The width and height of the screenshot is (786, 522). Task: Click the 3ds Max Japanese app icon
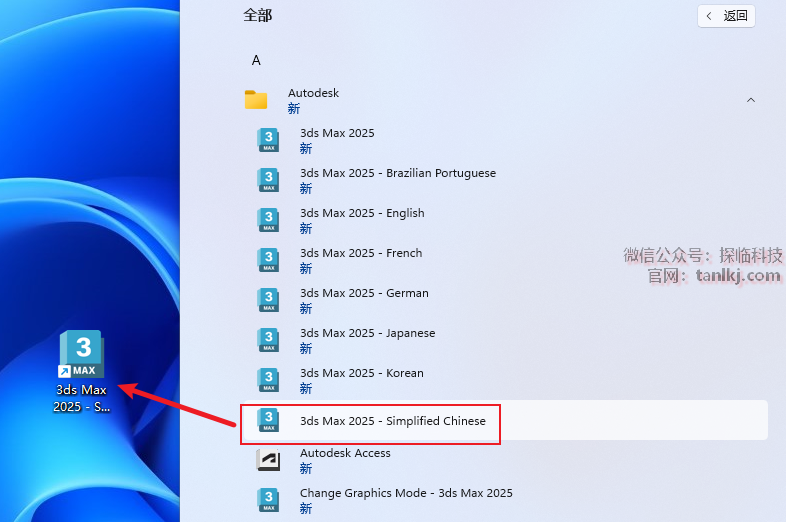[x=268, y=340]
